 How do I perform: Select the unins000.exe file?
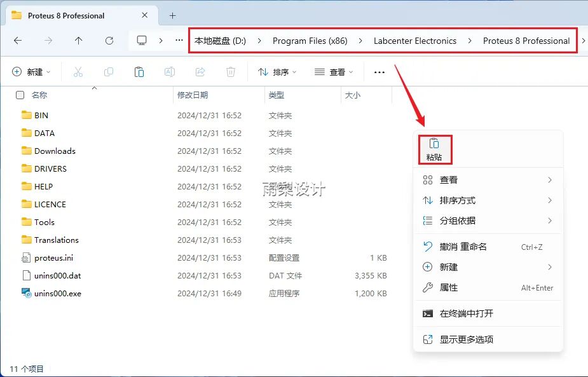[58, 293]
